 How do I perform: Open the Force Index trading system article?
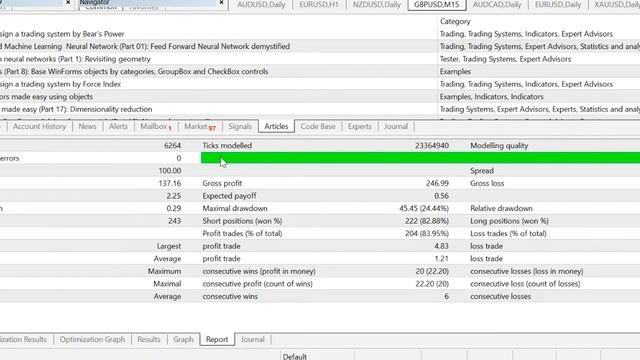pyautogui.click(x=60, y=84)
